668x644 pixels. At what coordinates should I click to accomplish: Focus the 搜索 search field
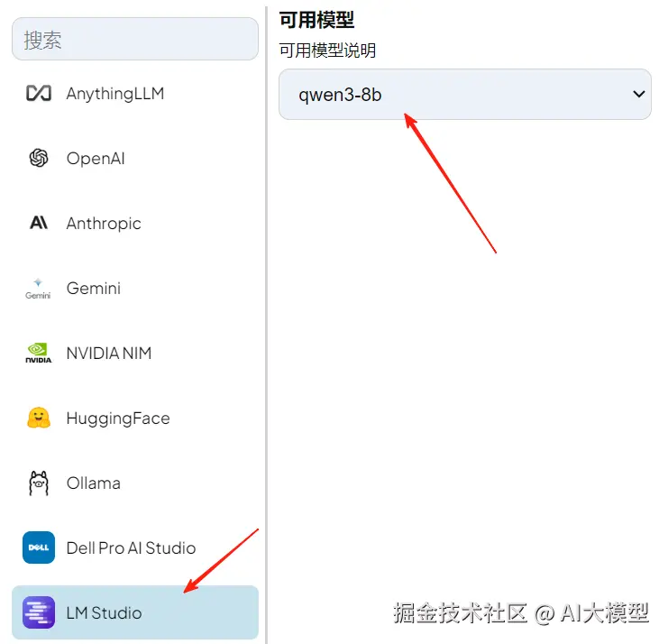click(135, 39)
